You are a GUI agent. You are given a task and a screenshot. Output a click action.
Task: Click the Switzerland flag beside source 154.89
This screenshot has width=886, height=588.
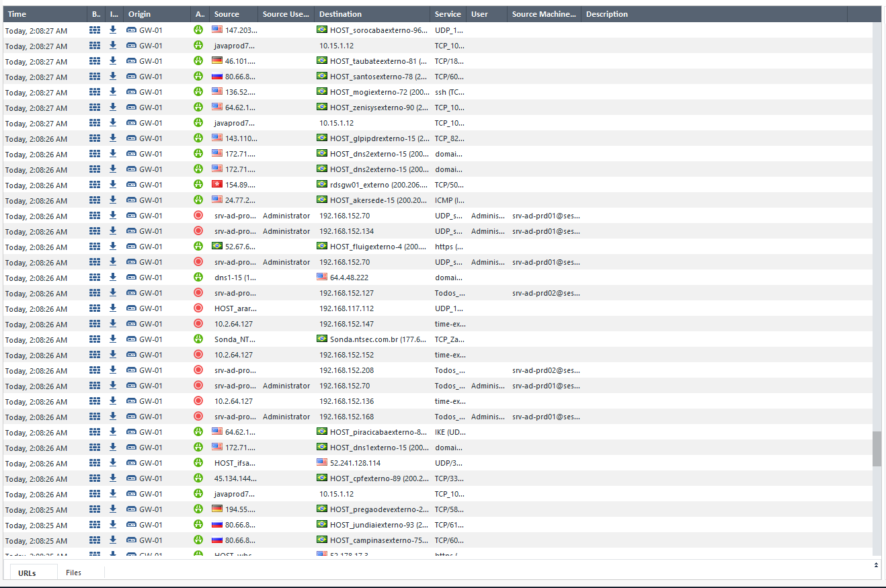[x=216, y=184]
